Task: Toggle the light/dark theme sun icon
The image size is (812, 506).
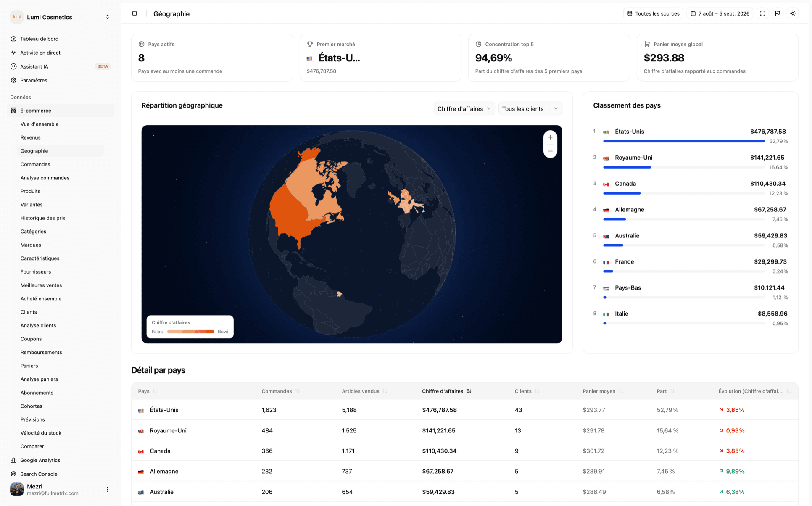Action: [793, 13]
